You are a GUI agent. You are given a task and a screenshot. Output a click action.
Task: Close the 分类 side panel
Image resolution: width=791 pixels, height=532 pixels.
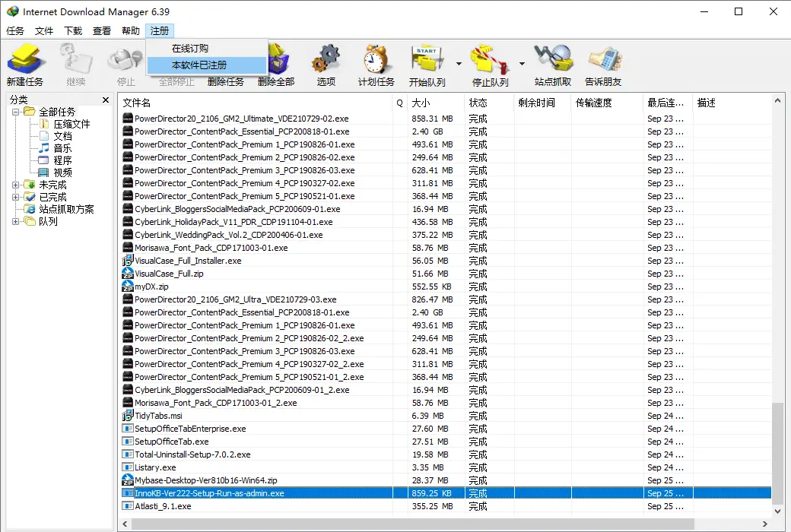point(106,100)
